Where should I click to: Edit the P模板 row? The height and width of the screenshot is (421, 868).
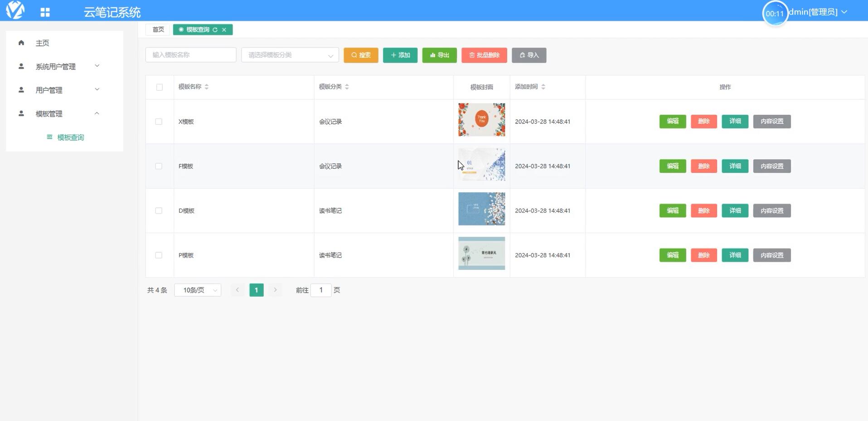coord(673,255)
